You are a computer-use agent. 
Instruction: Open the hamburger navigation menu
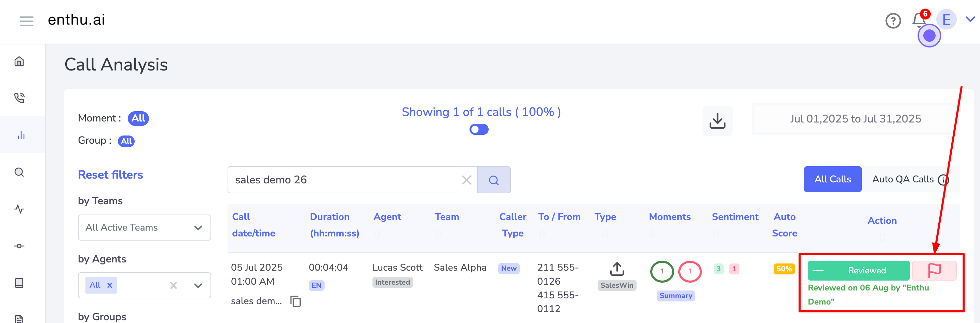pyautogui.click(x=27, y=21)
